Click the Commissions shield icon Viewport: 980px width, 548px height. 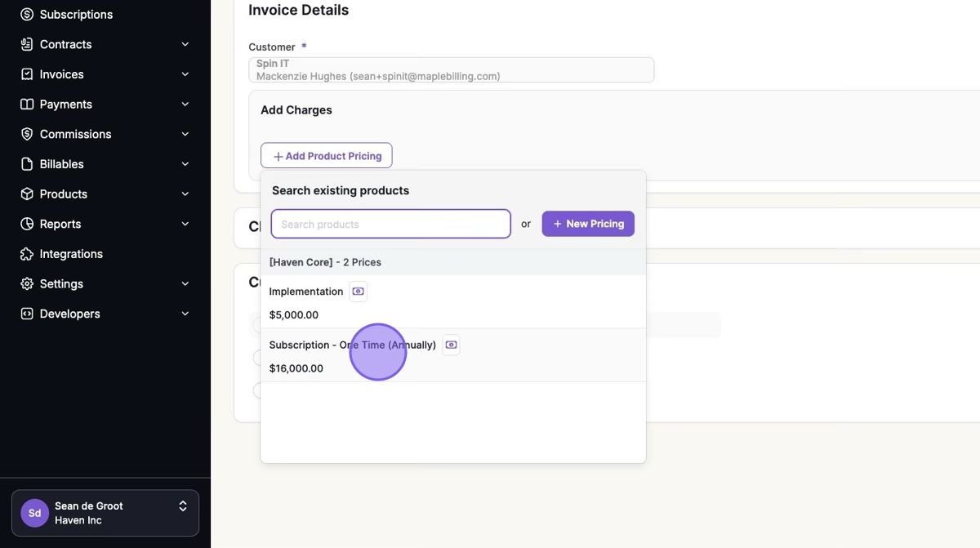coord(27,134)
